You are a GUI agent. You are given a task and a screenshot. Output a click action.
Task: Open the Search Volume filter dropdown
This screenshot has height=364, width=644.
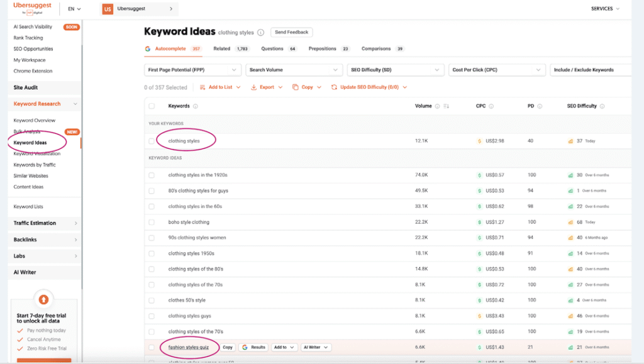click(x=294, y=70)
